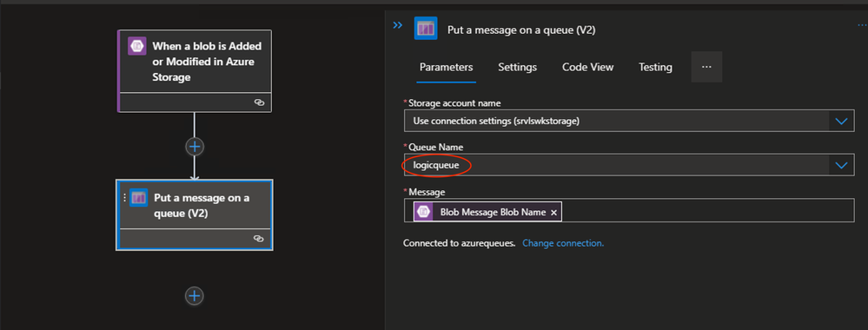Open more options ellipsis at panel top right
Screen dimensions: 868x330
point(862,25)
